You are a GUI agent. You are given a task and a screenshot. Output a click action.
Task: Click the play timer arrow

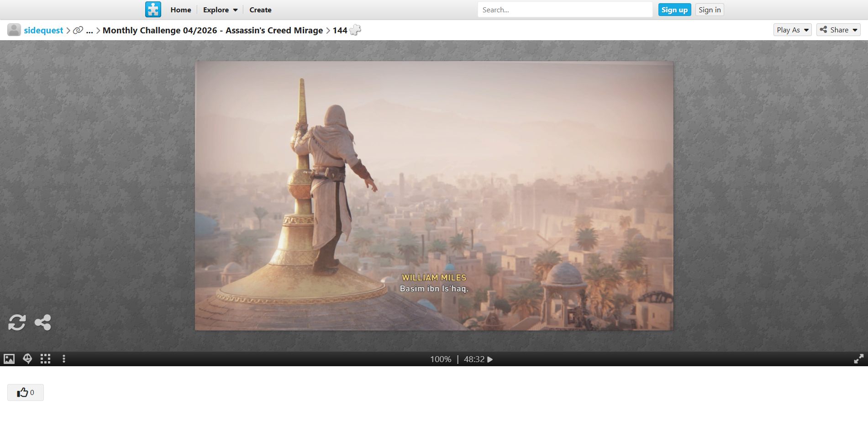tap(490, 359)
